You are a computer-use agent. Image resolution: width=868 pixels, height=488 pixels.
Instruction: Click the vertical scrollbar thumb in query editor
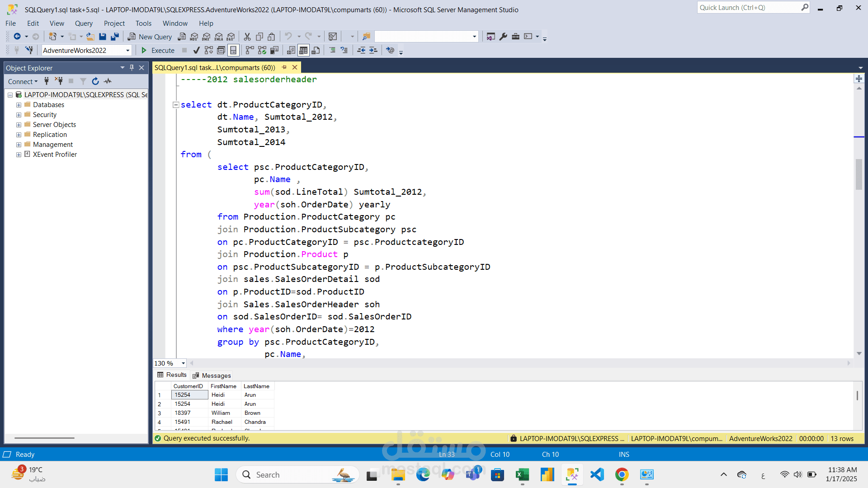coord(859,174)
